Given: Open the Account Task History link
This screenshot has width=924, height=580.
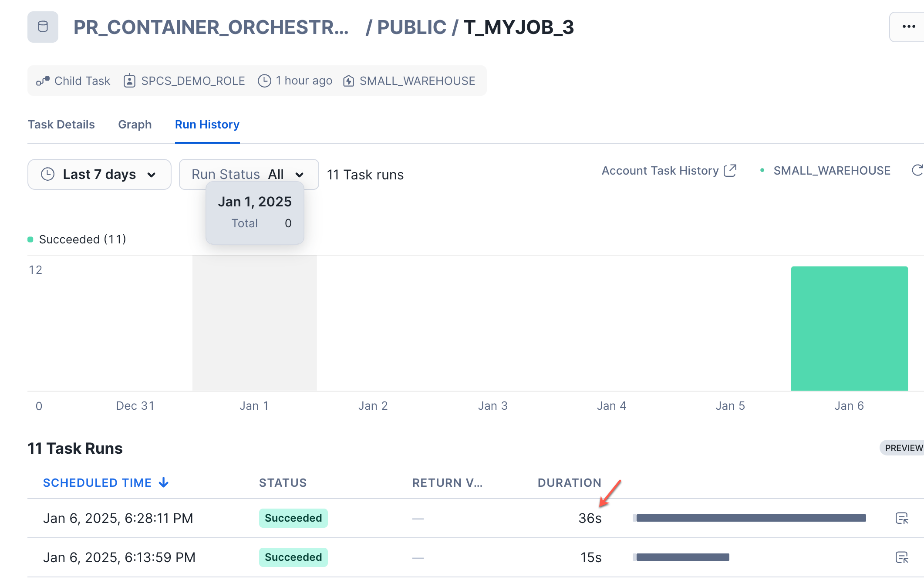Looking at the screenshot, I should pos(660,171).
